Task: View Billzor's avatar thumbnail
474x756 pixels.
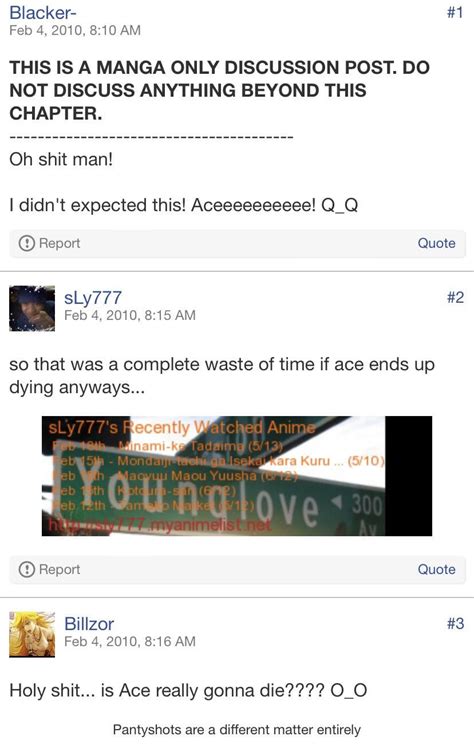Action: click(x=32, y=634)
